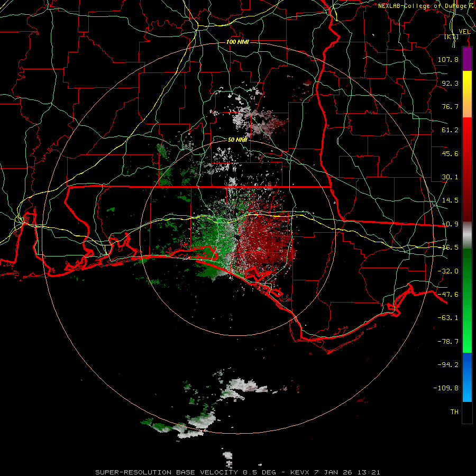Click the 100 NMI range ring label

[237, 42]
